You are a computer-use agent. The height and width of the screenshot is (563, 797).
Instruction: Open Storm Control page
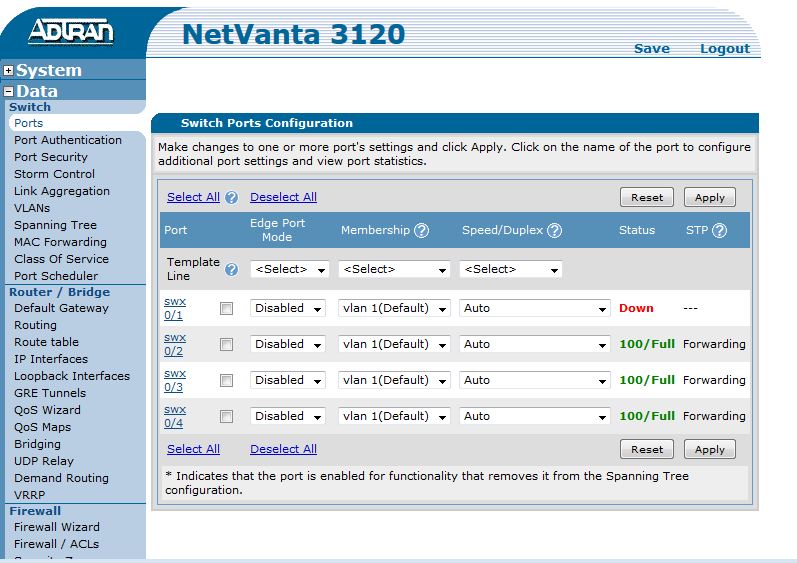(54, 174)
